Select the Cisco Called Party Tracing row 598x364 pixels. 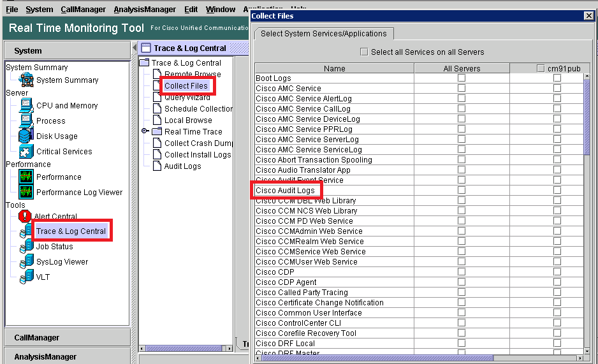click(x=335, y=293)
